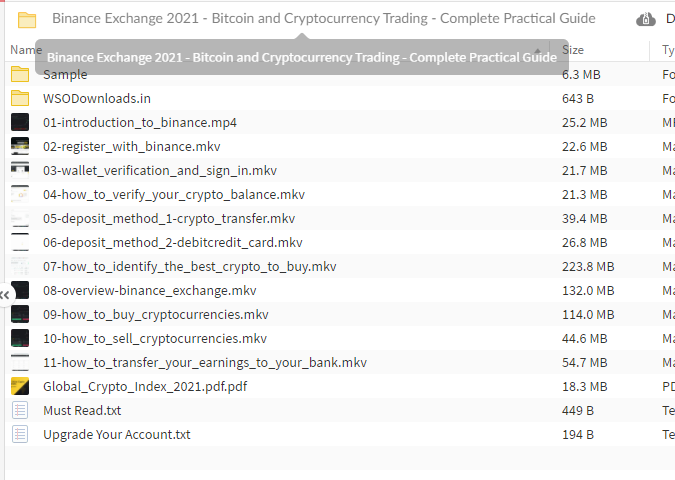The image size is (675, 480).
Task: Click the cloud download icon
Action: click(646, 19)
